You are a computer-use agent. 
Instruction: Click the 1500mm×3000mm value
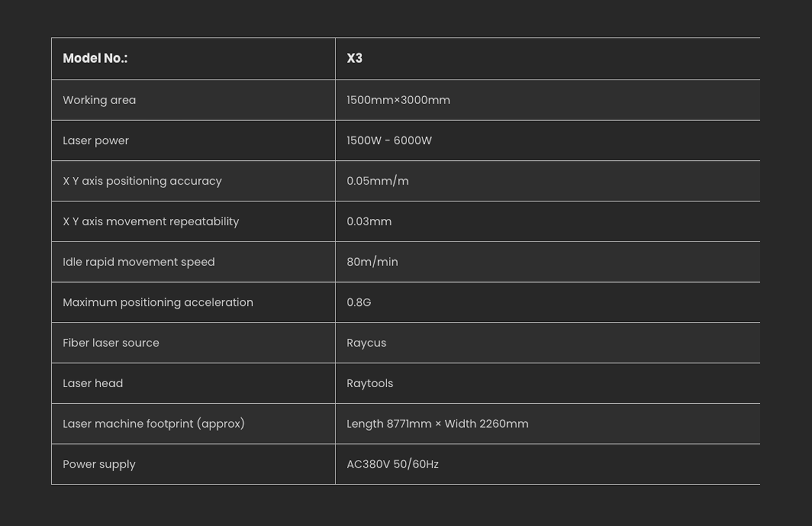coord(398,100)
